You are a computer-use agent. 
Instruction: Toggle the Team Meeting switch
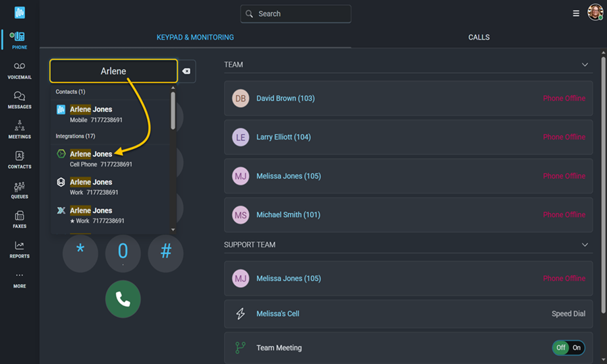[568, 348]
